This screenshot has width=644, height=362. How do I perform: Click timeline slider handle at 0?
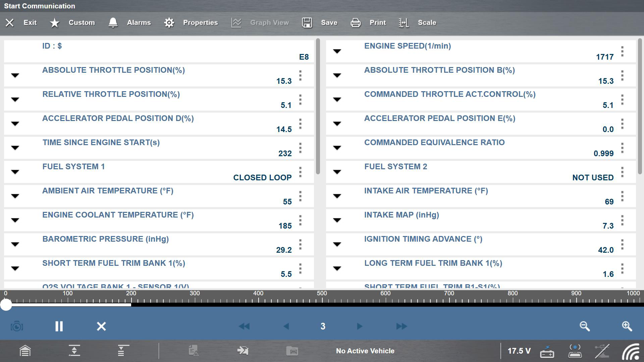coord(6,305)
